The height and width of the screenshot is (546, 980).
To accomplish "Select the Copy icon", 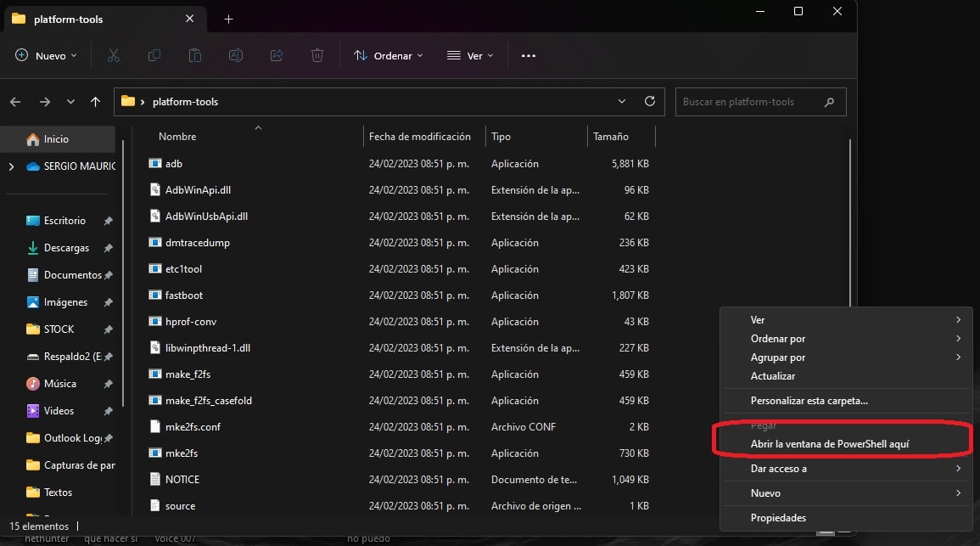I will coord(154,55).
